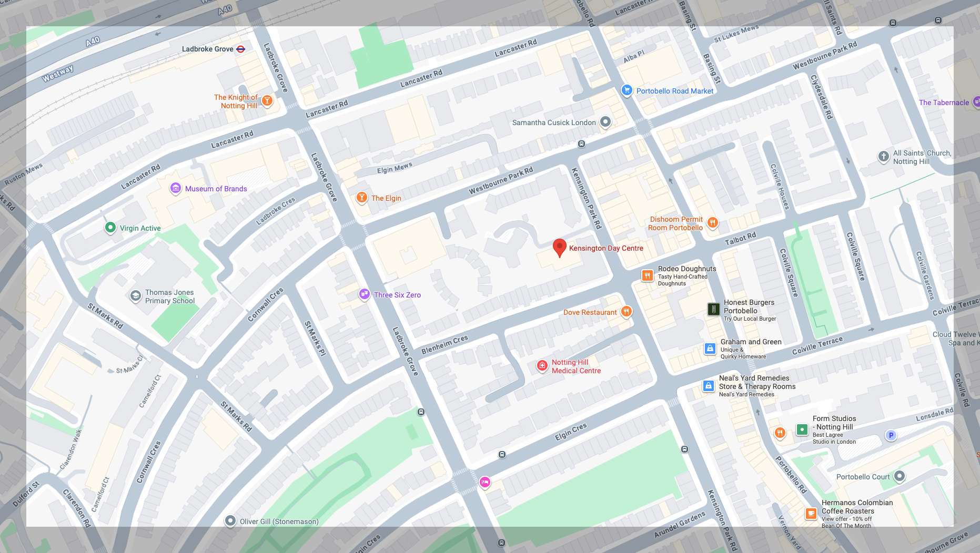The height and width of the screenshot is (553, 980).
Task: Click the Dove Restaurant orange icon
Action: tap(626, 312)
